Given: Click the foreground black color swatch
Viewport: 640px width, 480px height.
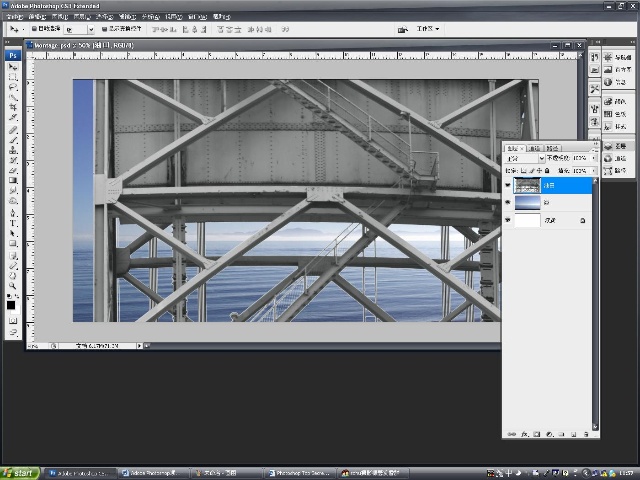Looking at the screenshot, I should coord(11,305).
